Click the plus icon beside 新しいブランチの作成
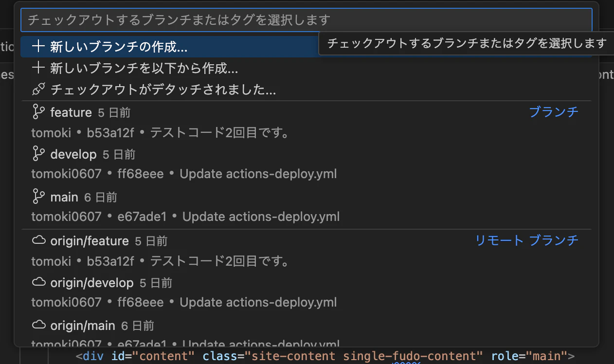The width and height of the screenshot is (614, 364). pos(38,47)
